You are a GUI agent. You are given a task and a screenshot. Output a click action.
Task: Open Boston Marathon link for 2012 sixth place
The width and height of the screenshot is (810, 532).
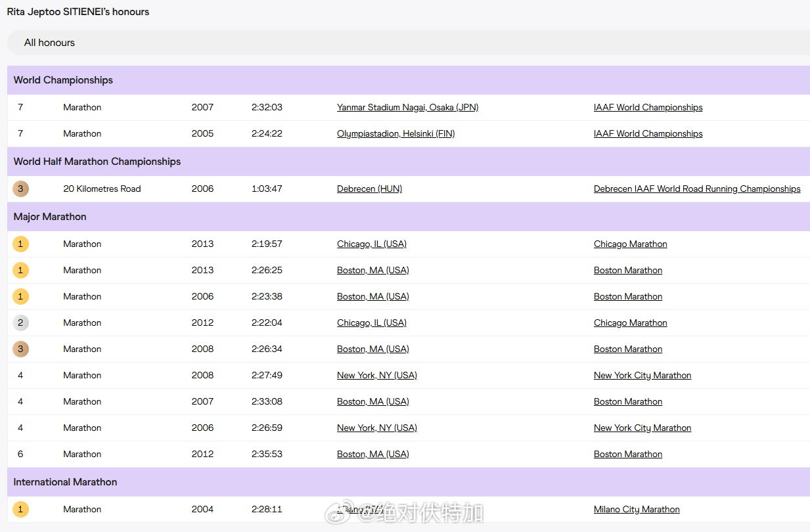[627, 454]
